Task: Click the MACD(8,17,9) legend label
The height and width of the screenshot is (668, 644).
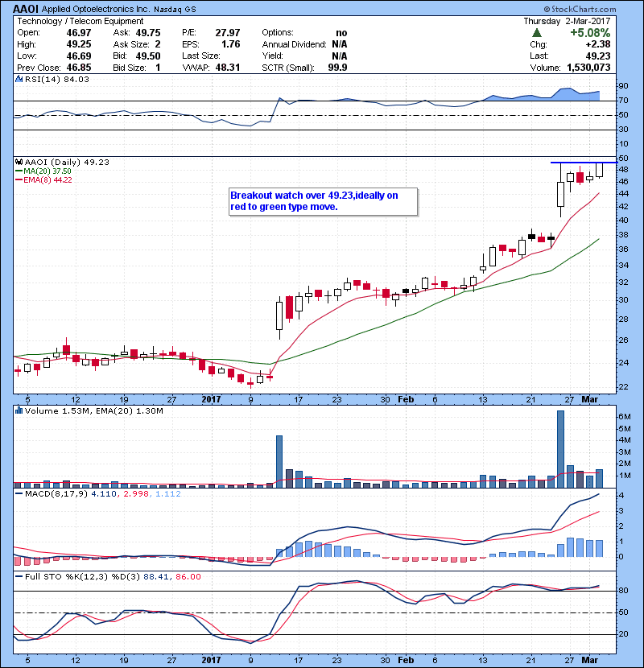Action: click(x=56, y=494)
